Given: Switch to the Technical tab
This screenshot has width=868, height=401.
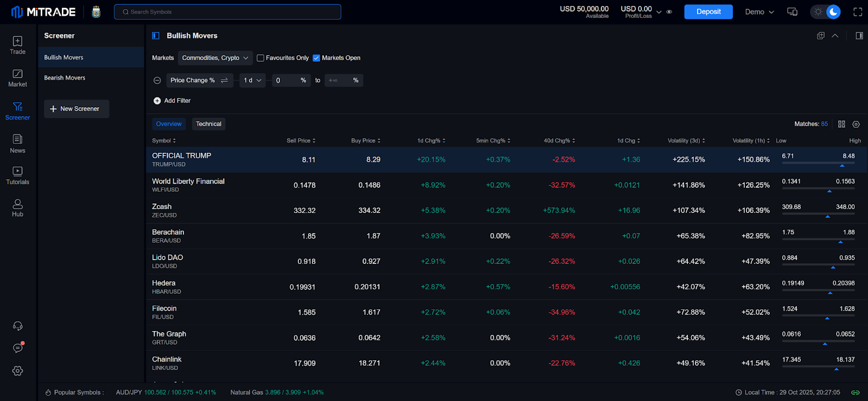Looking at the screenshot, I should tap(208, 124).
